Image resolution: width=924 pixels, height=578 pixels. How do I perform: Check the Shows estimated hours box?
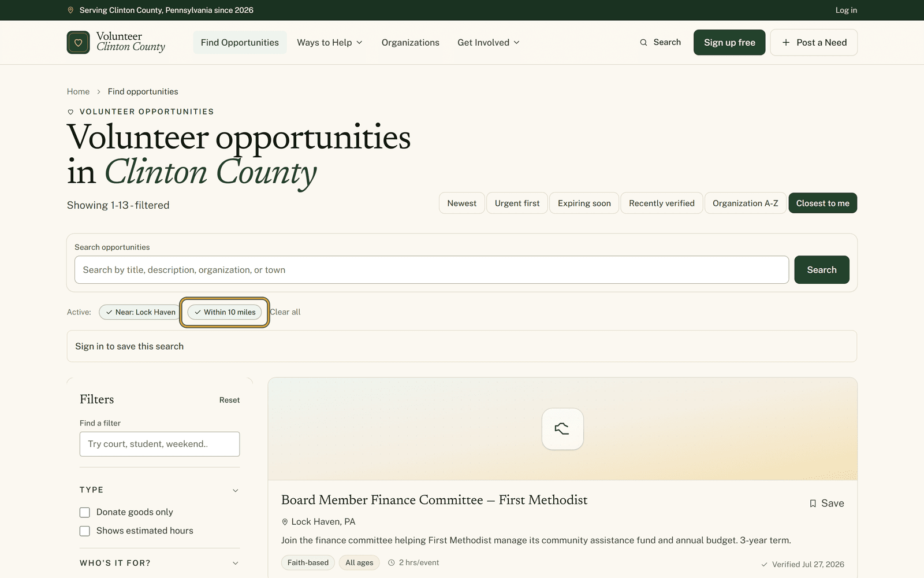click(x=85, y=531)
